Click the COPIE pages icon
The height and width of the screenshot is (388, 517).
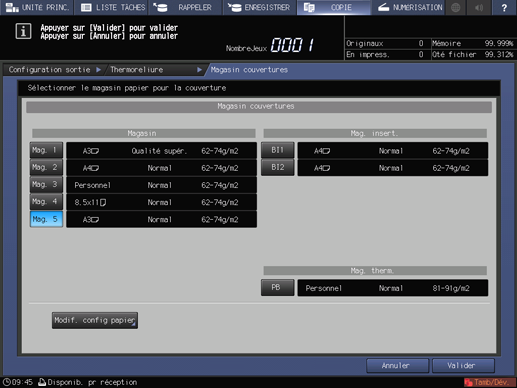(x=309, y=7)
